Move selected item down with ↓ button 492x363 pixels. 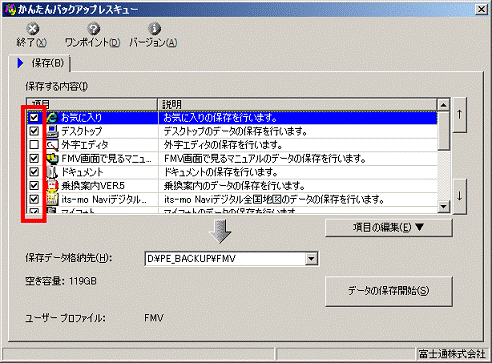point(460,196)
